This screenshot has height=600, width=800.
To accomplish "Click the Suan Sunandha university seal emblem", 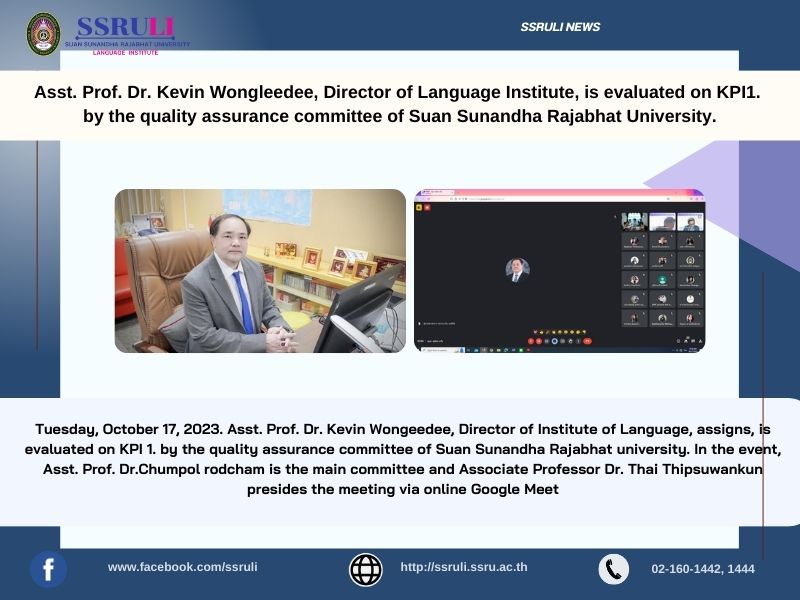I will point(43,34).
